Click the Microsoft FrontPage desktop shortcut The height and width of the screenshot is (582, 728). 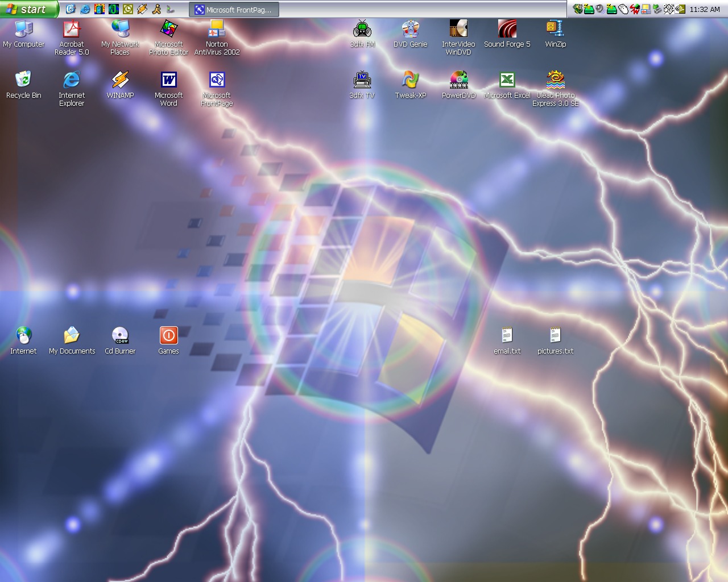pyautogui.click(x=217, y=89)
